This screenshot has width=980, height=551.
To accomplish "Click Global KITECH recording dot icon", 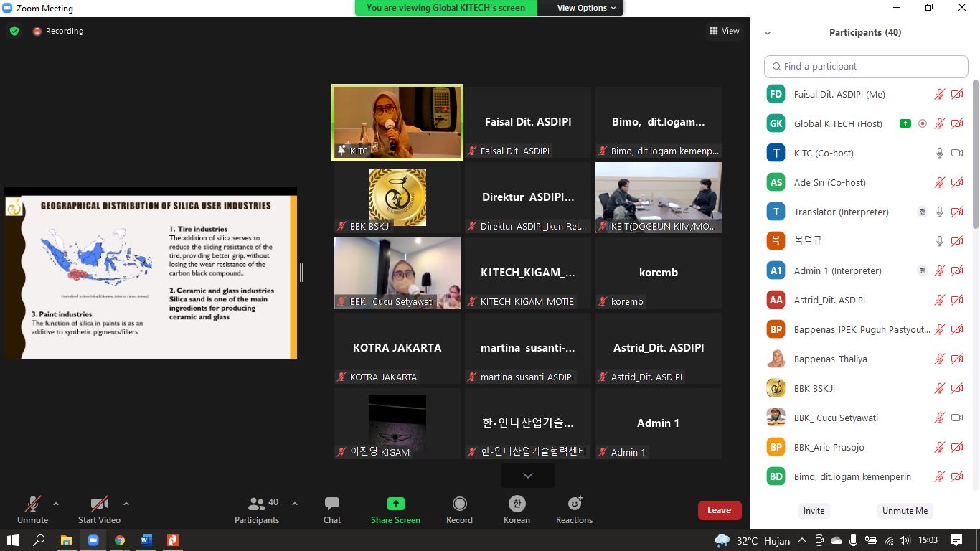I will click(923, 123).
